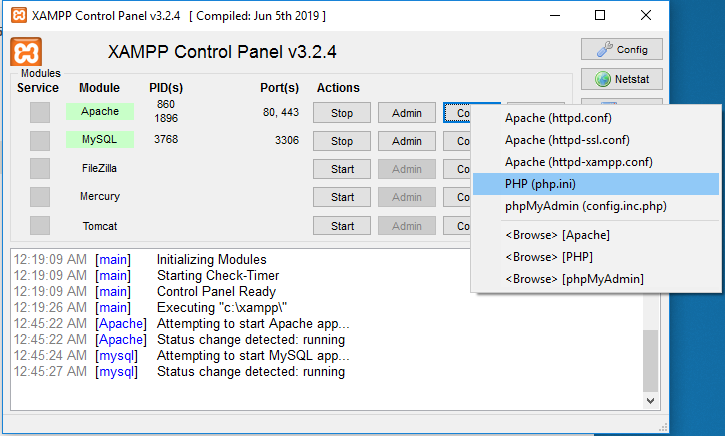Minimize the XAMPP Control Panel window
Viewport: 725px width, 436px height.
555,15
